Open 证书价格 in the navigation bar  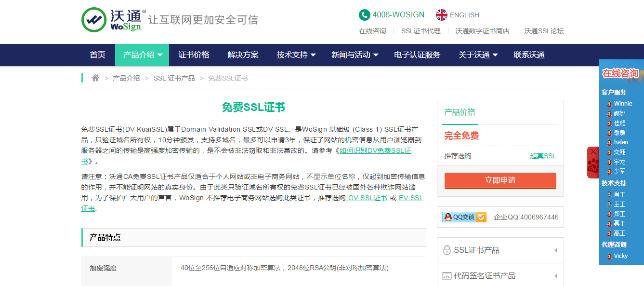click(x=194, y=55)
